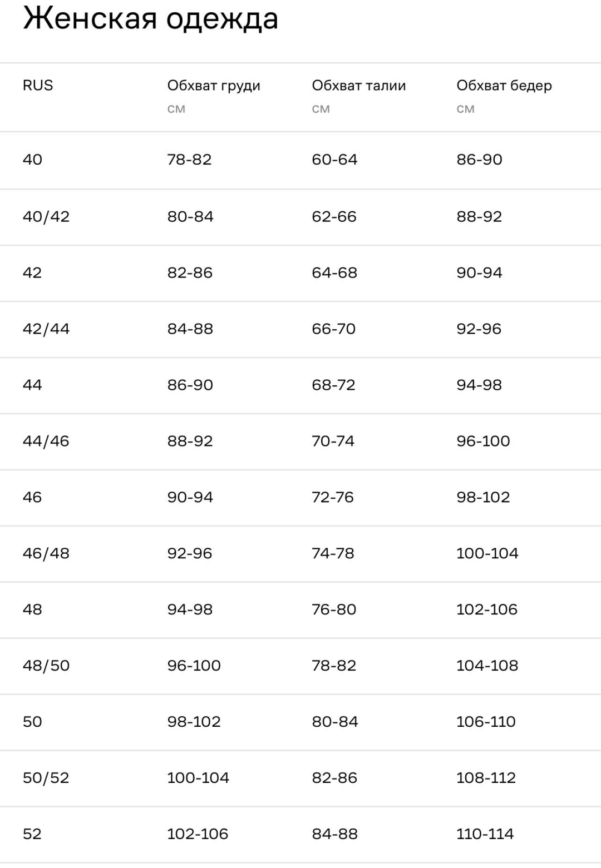This screenshot has width=601, height=868.
Task: Click the 'Обхват бедер' column header
Action: click(x=504, y=86)
